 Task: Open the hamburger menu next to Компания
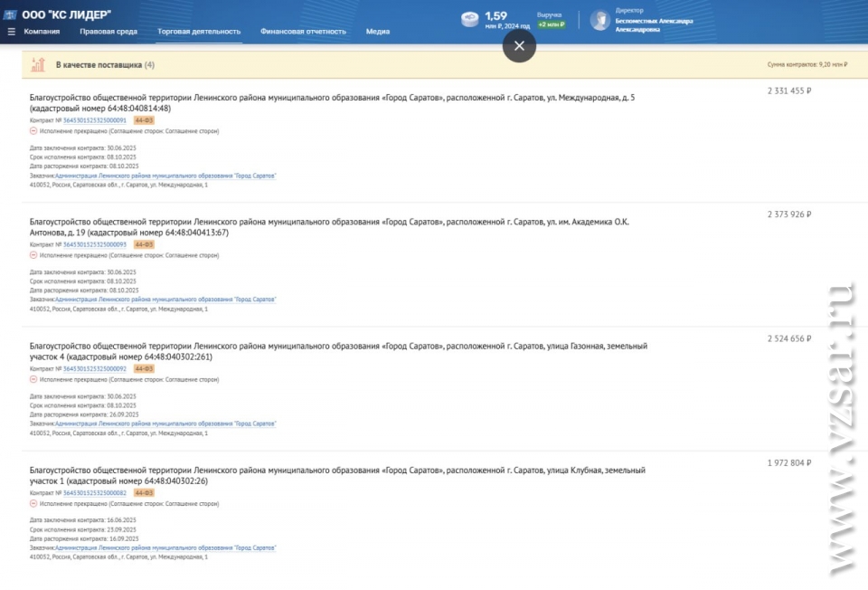coord(12,32)
